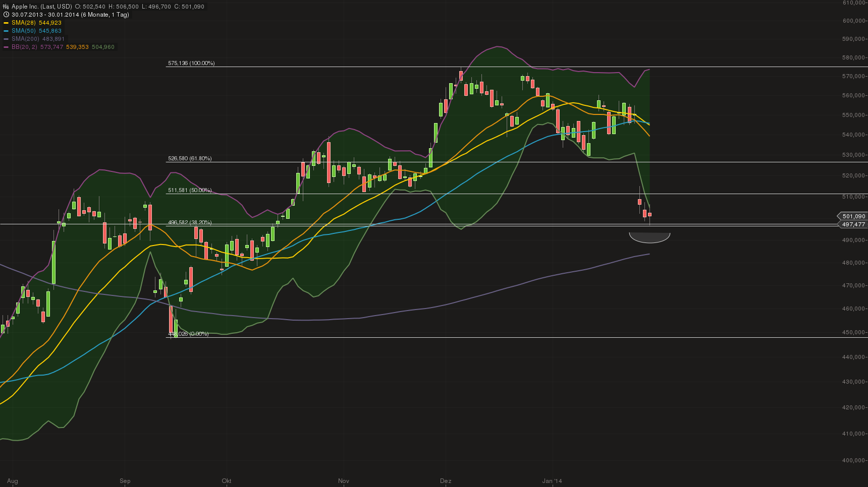Image resolution: width=868 pixels, height=487 pixels.
Task: Click the 610,000 price axis label
Action: [855, 4]
